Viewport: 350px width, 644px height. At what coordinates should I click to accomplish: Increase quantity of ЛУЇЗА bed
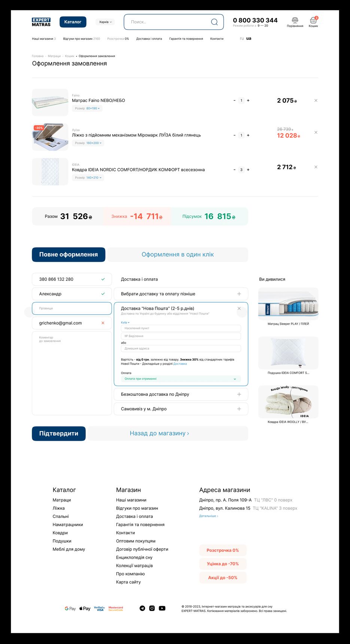[248, 135]
